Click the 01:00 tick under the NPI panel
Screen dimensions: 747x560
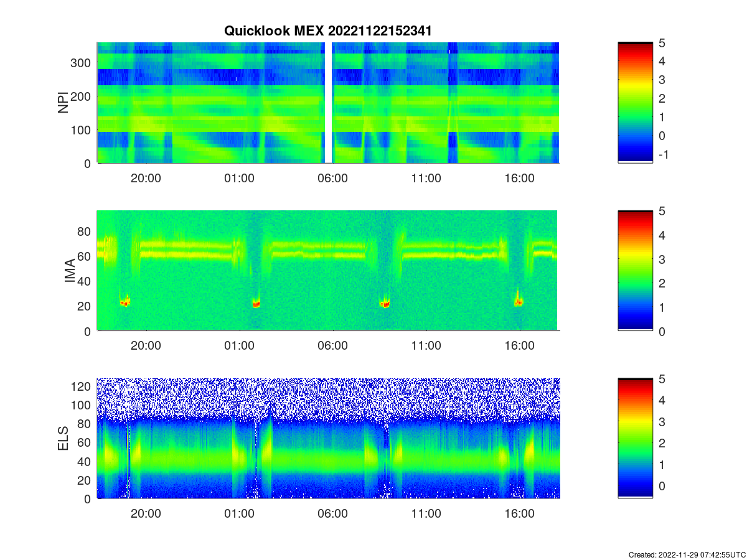239,178
